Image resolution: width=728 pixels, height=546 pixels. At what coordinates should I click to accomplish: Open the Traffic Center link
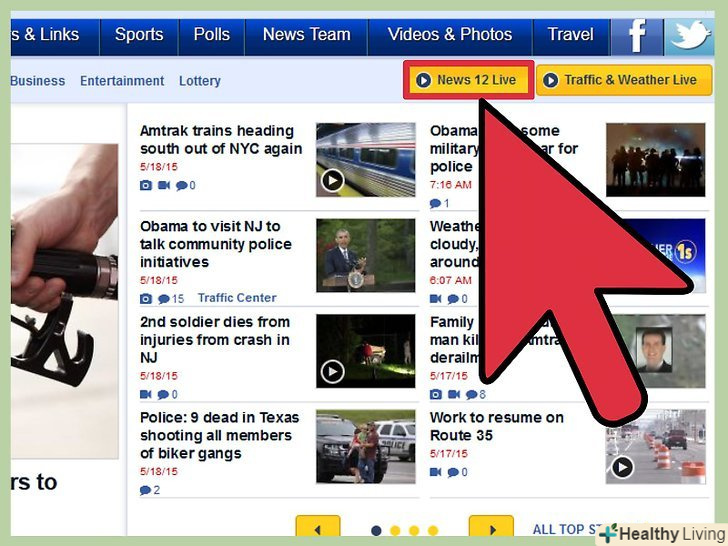click(x=237, y=298)
